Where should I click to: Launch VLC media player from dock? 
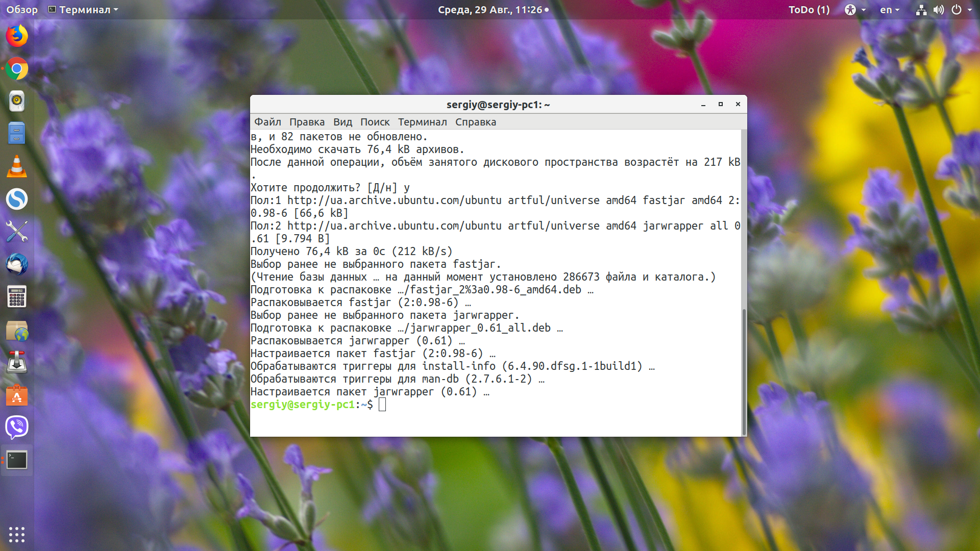[x=17, y=166]
